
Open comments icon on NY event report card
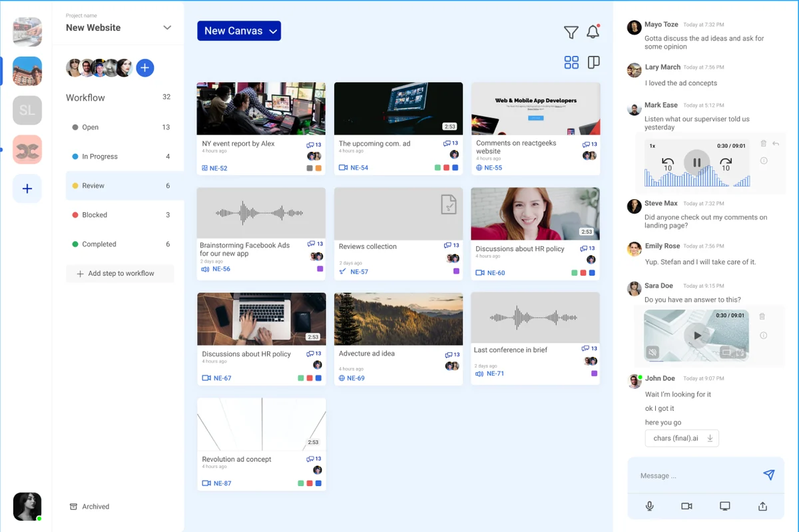tap(310, 144)
